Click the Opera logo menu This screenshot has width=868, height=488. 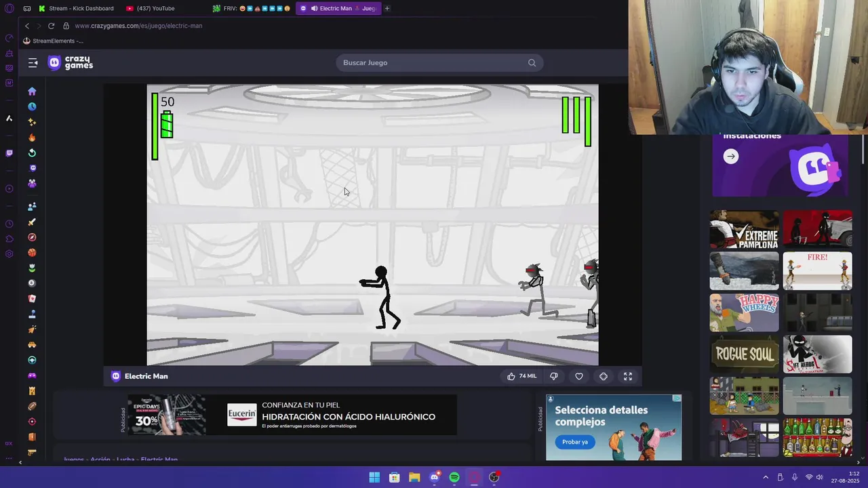[x=9, y=8]
